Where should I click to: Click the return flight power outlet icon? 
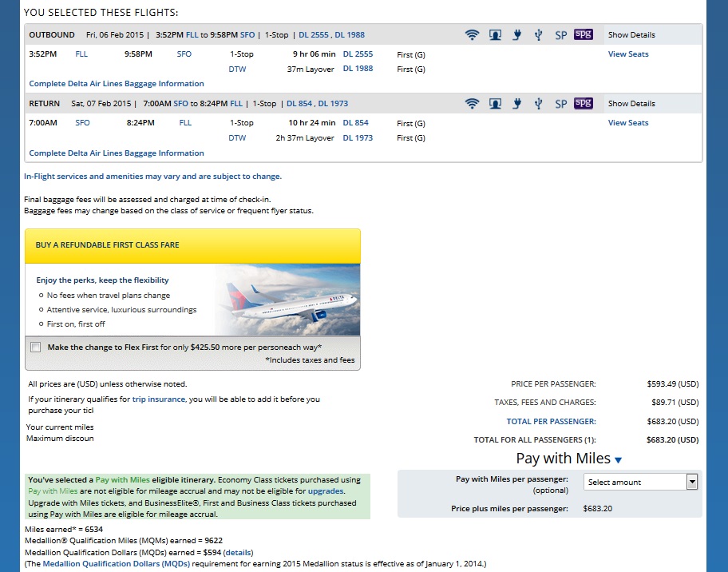click(x=517, y=104)
